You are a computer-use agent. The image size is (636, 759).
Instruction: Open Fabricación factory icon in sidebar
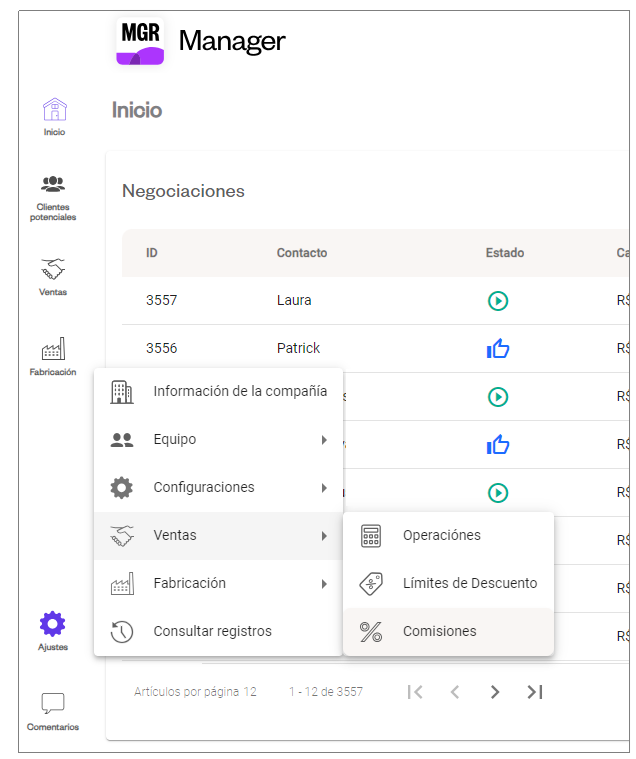pyautogui.click(x=53, y=349)
